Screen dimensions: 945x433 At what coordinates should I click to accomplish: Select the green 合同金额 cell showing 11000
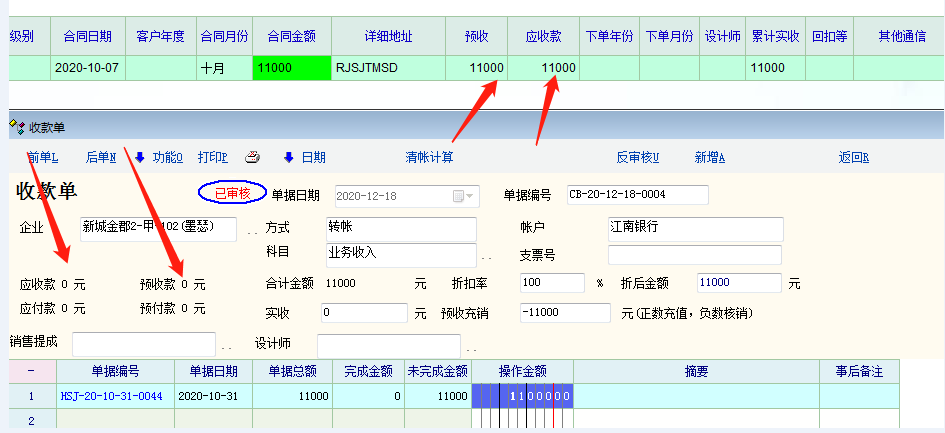(x=291, y=68)
